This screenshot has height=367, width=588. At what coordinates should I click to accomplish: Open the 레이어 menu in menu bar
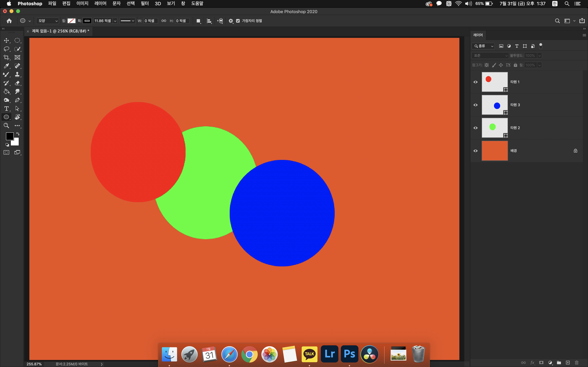tap(100, 3)
